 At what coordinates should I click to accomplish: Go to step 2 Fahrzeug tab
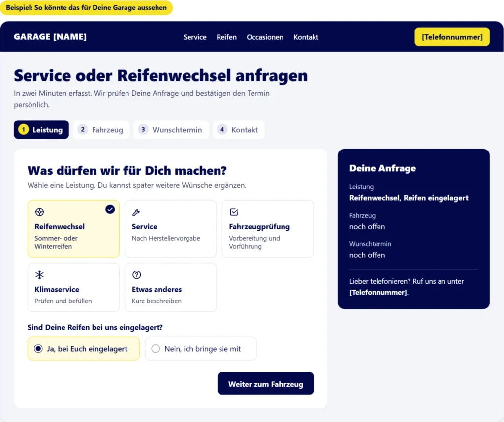tap(101, 130)
